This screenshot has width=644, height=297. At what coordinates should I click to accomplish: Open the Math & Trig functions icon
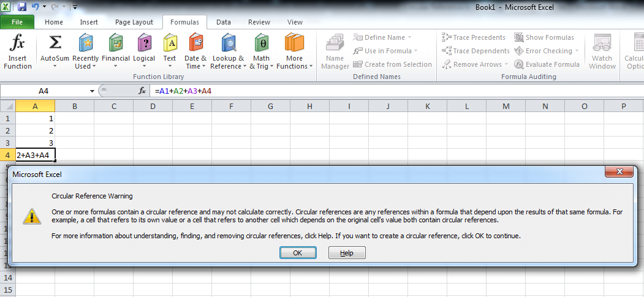pyautogui.click(x=261, y=43)
